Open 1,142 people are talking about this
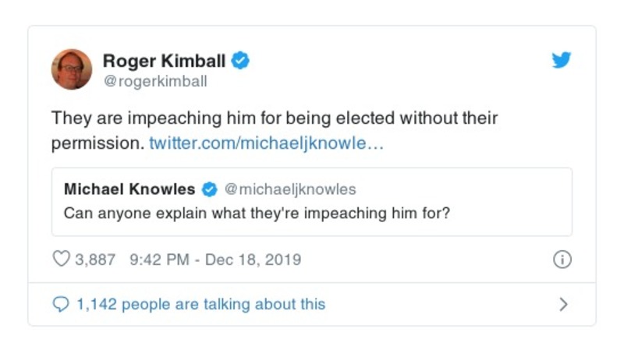Image resolution: width=624 pixels, height=364 pixels. (x=200, y=304)
